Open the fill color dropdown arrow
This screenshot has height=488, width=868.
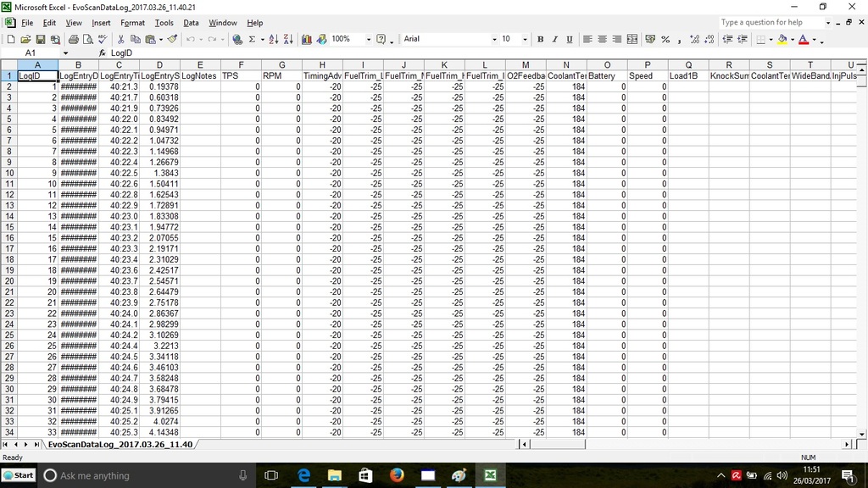coord(793,39)
